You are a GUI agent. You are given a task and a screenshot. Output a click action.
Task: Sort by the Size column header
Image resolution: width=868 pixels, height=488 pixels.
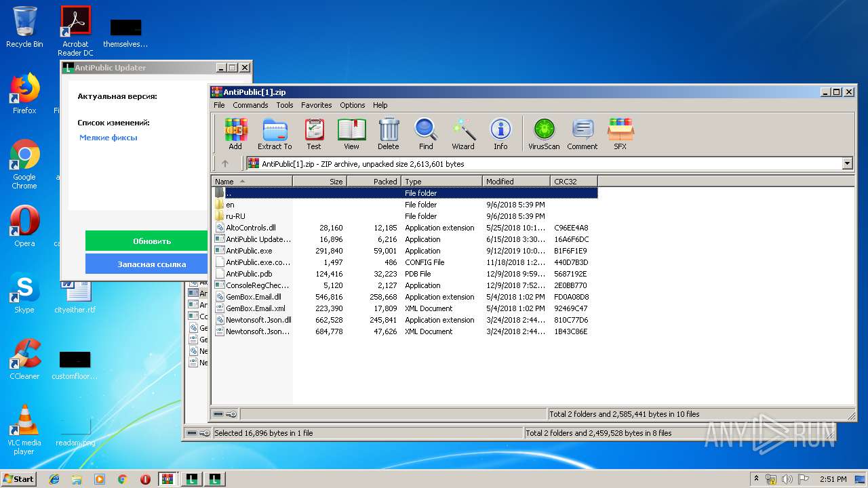tap(320, 181)
